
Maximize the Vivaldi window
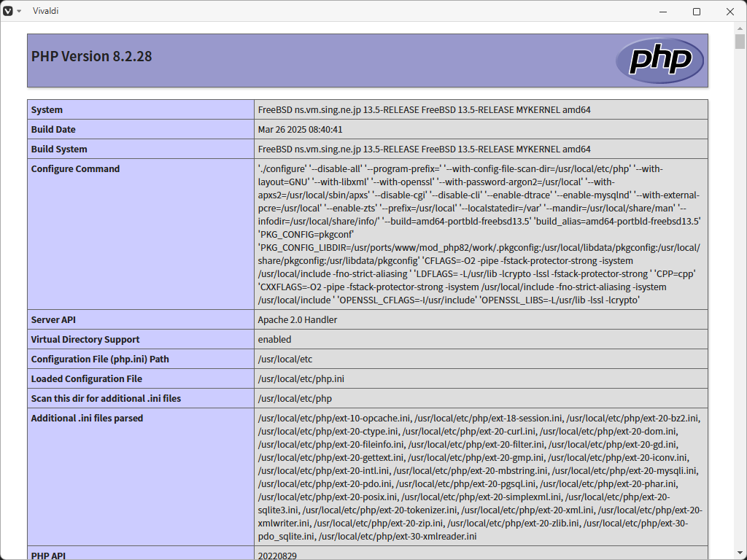(x=697, y=12)
